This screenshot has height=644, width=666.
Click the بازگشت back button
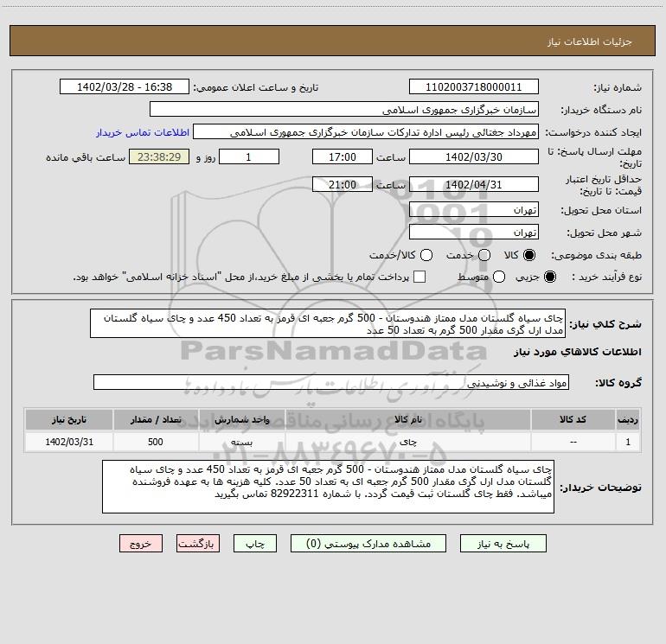198,544
